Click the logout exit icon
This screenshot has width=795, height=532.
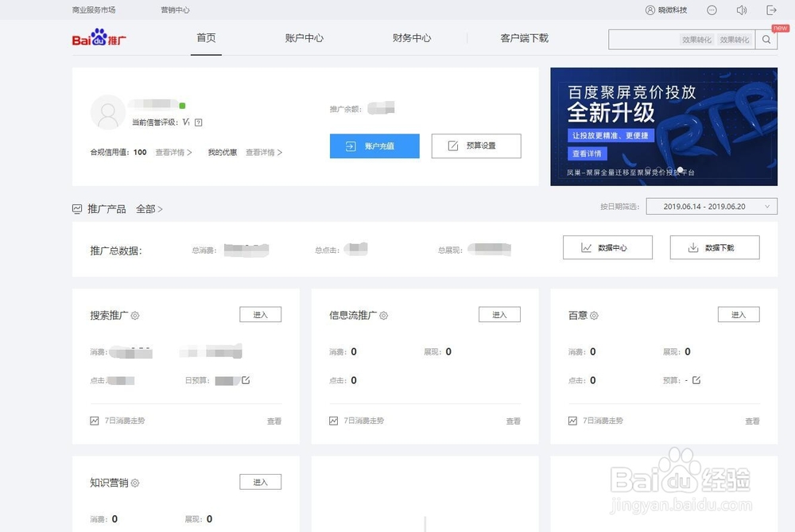(771, 10)
